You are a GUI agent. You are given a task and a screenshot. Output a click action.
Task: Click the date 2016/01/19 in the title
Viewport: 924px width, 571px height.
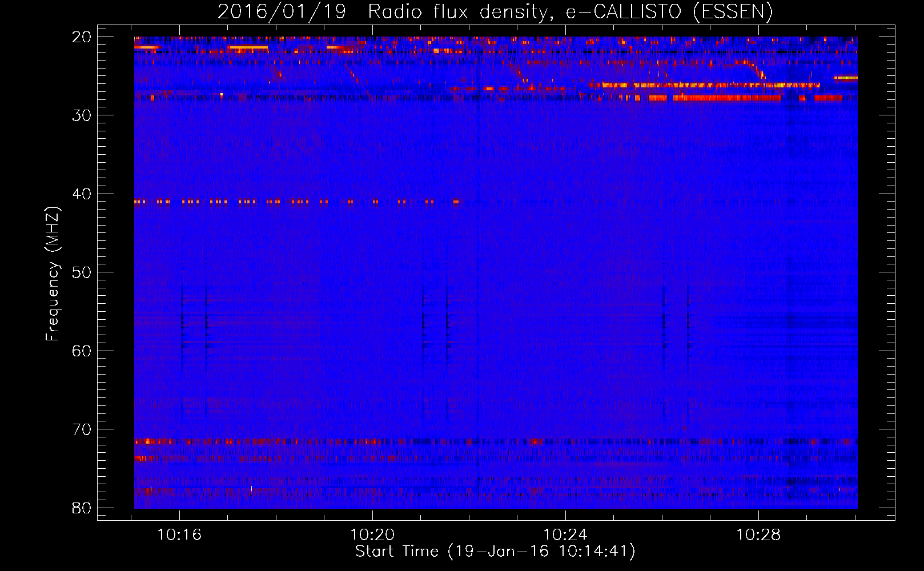pyautogui.click(x=282, y=11)
